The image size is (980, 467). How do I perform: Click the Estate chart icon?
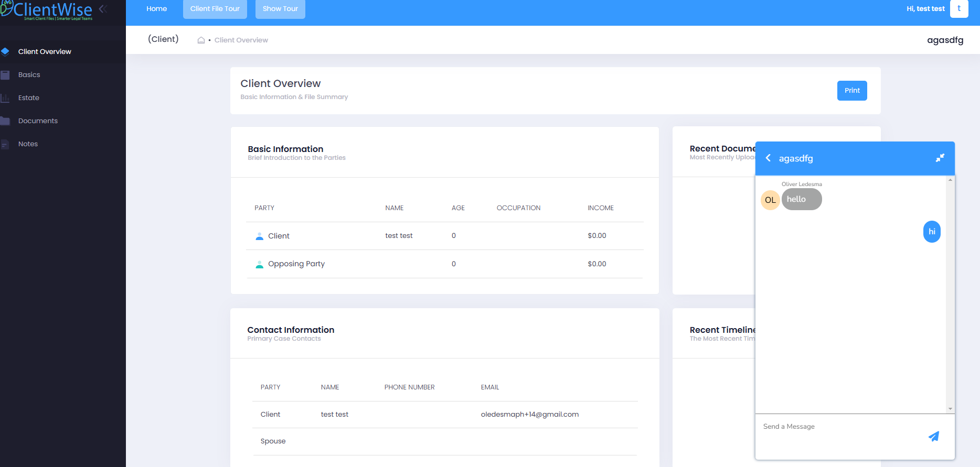[5, 98]
